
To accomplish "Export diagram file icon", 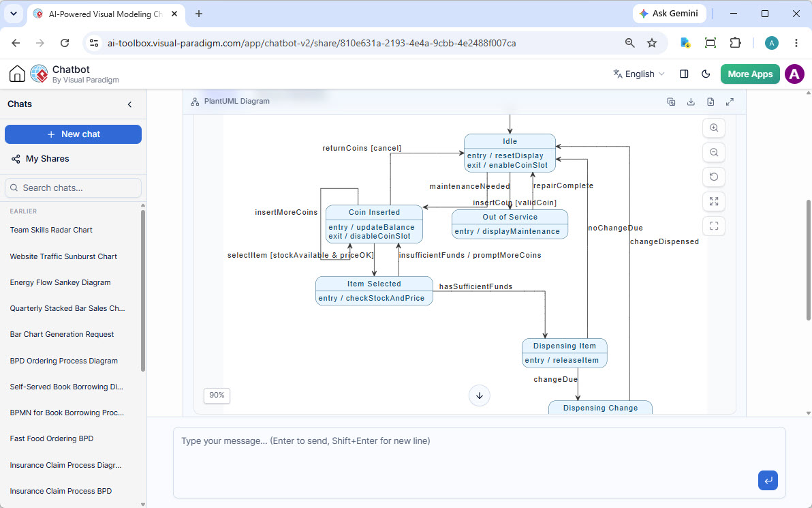I will click(710, 102).
